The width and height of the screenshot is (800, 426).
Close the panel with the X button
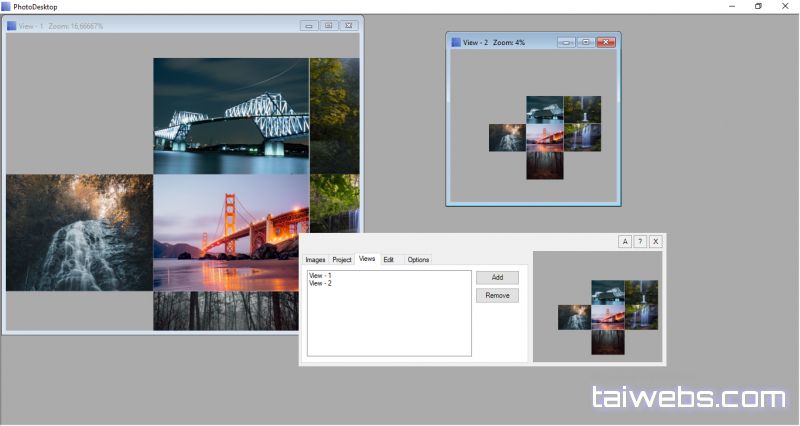(x=655, y=241)
